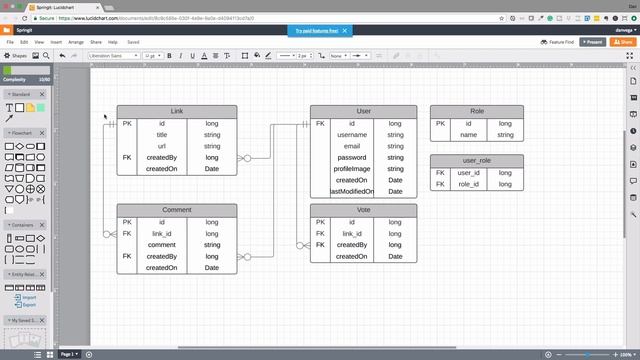Click the list view icon in bottom bar
The image size is (640, 360).
[x=38, y=355]
